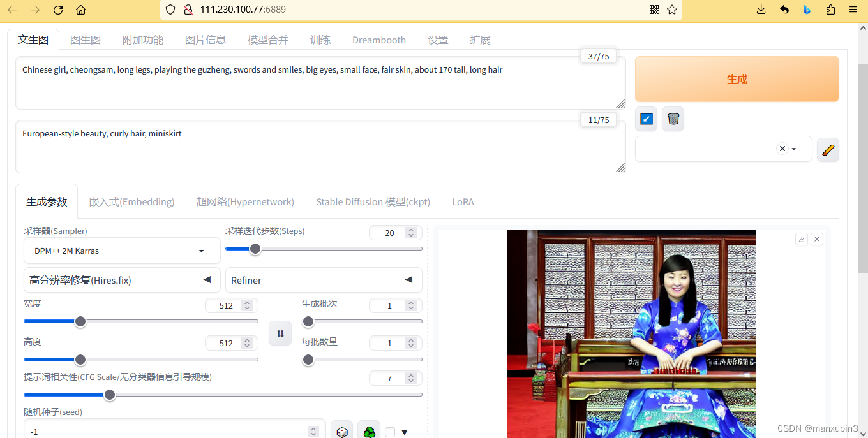Click the generated guzheng girl image
Screen dimensions: 868x438
[632, 334]
